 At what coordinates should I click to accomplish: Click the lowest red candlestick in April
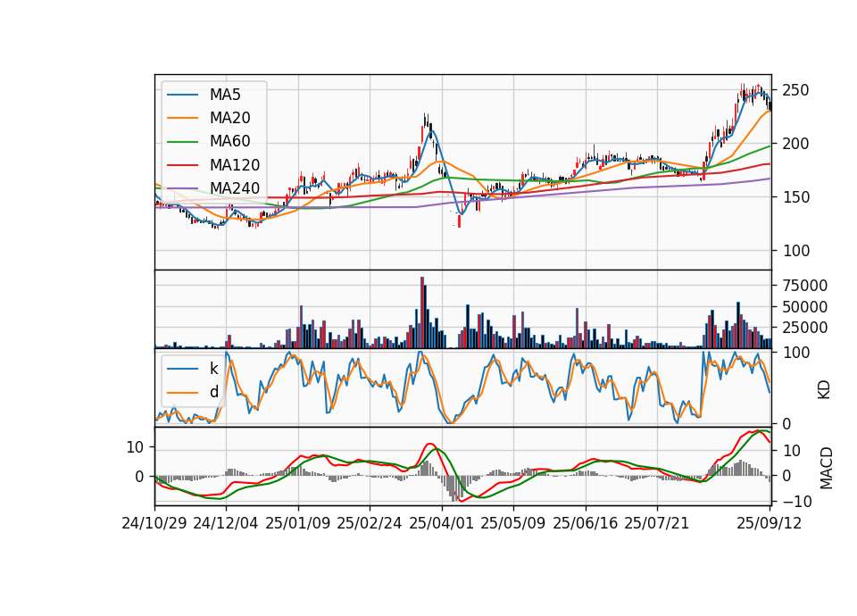pyautogui.click(x=459, y=221)
